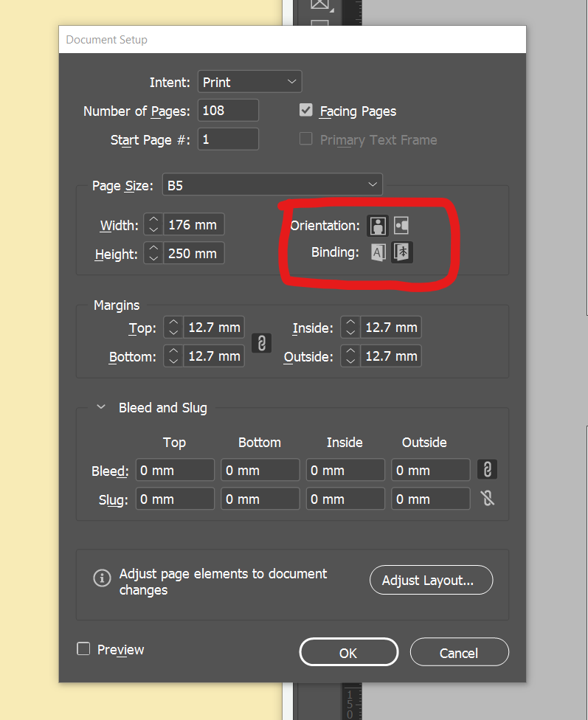Choose right-to-left binding icon
Viewport: 588px width, 720px height.
click(402, 252)
